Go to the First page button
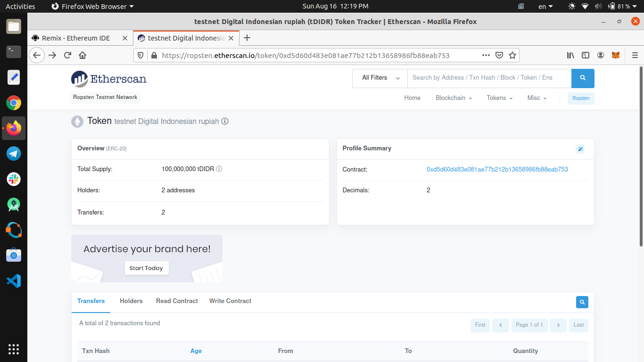This screenshot has height=362, width=644. [480, 325]
